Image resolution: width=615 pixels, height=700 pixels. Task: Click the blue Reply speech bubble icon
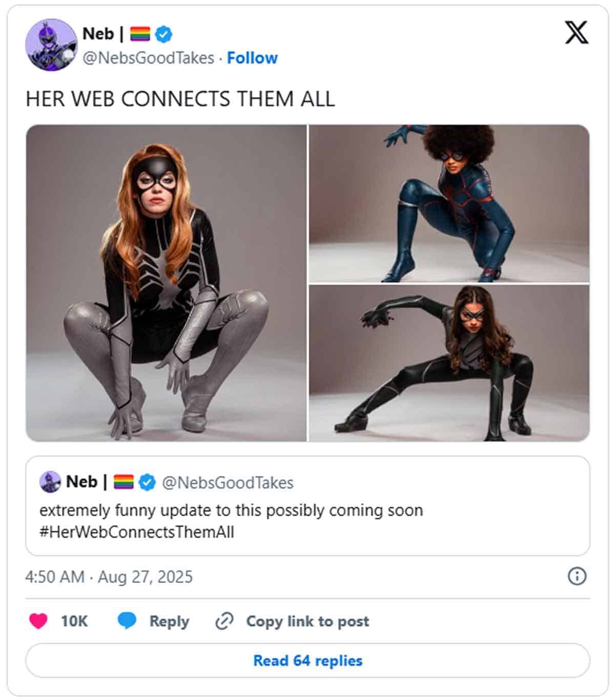tap(126, 621)
